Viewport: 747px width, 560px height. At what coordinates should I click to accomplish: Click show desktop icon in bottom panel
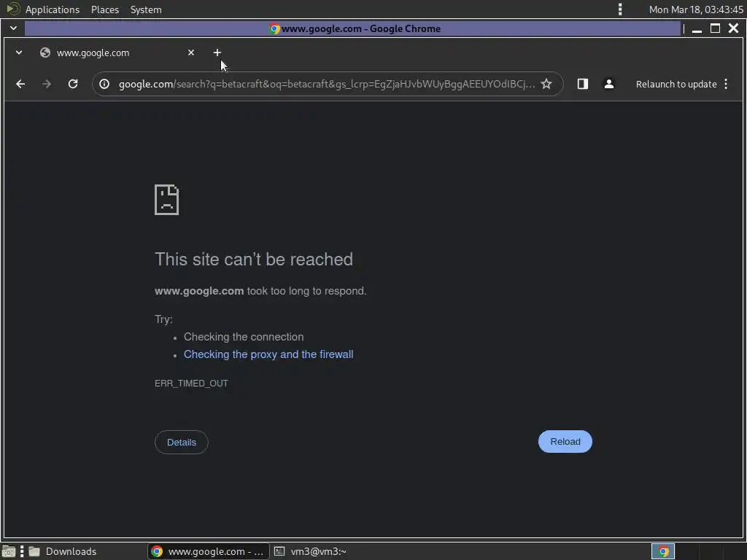pos(9,551)
